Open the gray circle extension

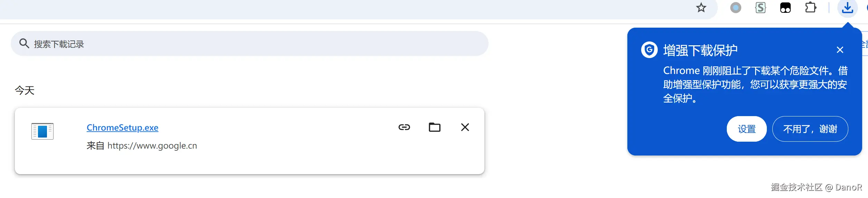coord(735,8)
